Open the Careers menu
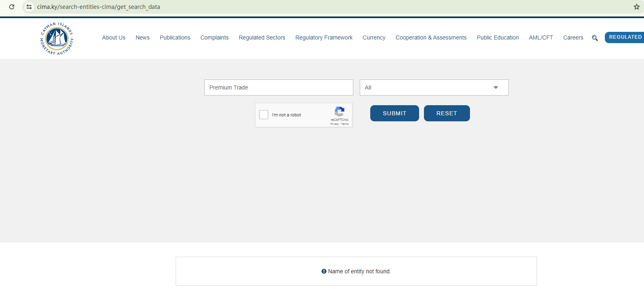 (x=573, y=37)
